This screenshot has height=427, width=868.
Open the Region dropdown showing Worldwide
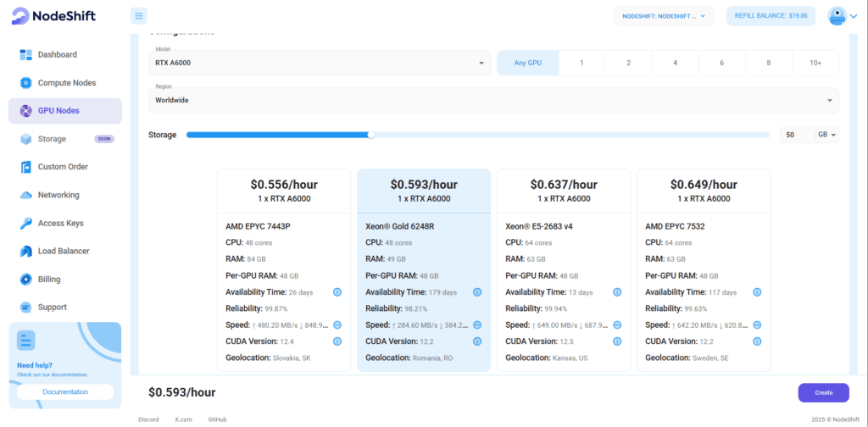click(493, 100)
